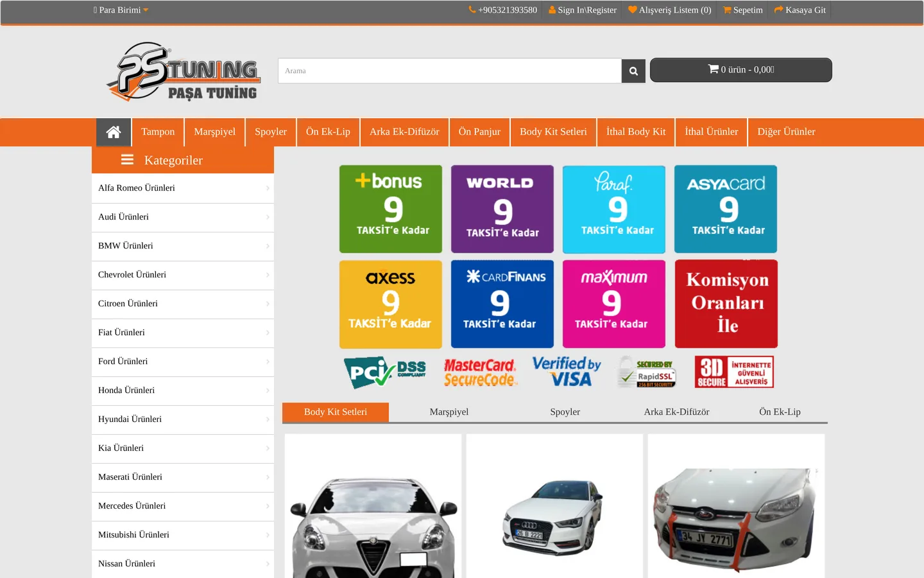The image size is (924, 578).
Task: Switch to the Spoyler product tab
Action: (565, 412)
